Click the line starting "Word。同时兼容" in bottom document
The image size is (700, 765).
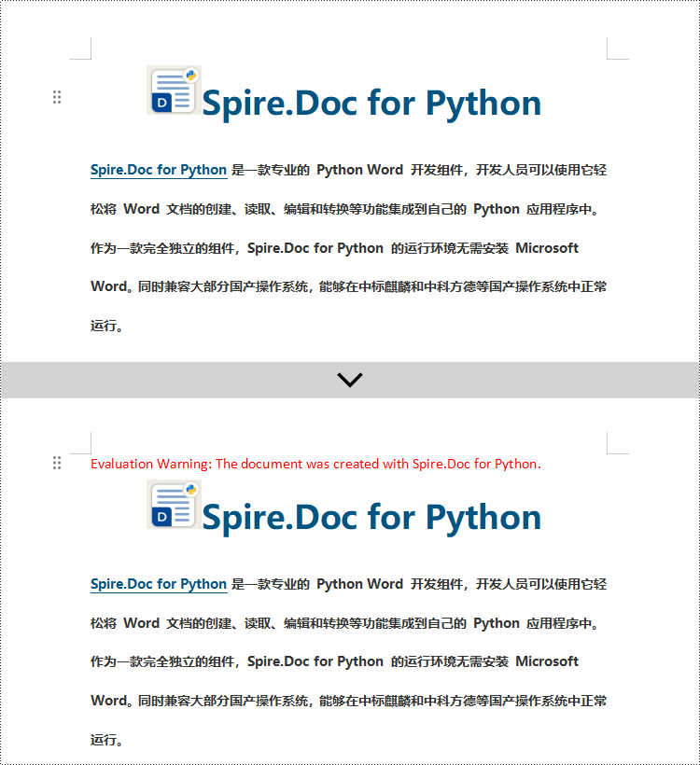tap(348, 701)
